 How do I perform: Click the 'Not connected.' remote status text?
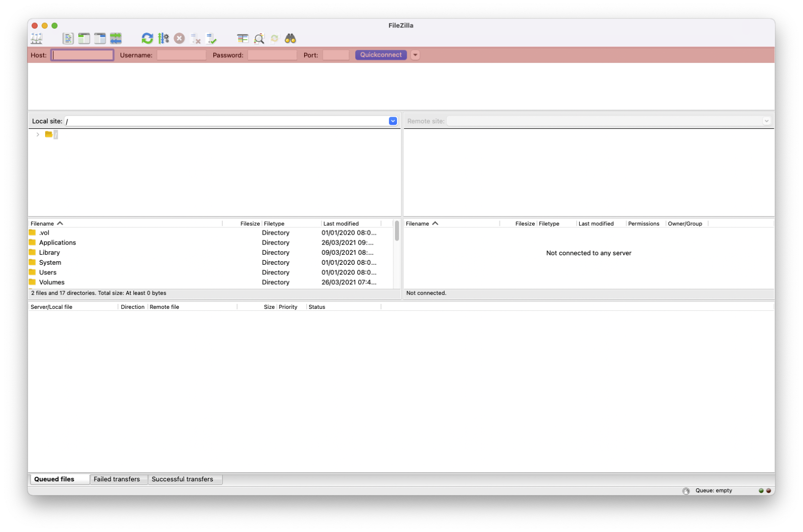point(426,293)
